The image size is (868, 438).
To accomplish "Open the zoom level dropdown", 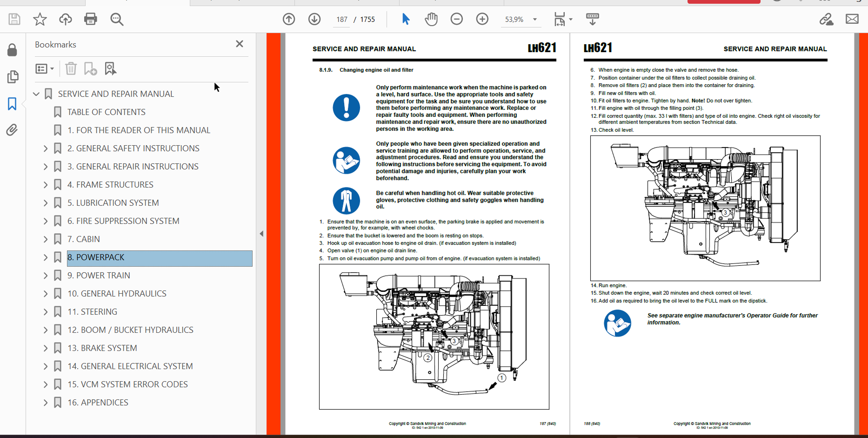I will tap(535, 20).
